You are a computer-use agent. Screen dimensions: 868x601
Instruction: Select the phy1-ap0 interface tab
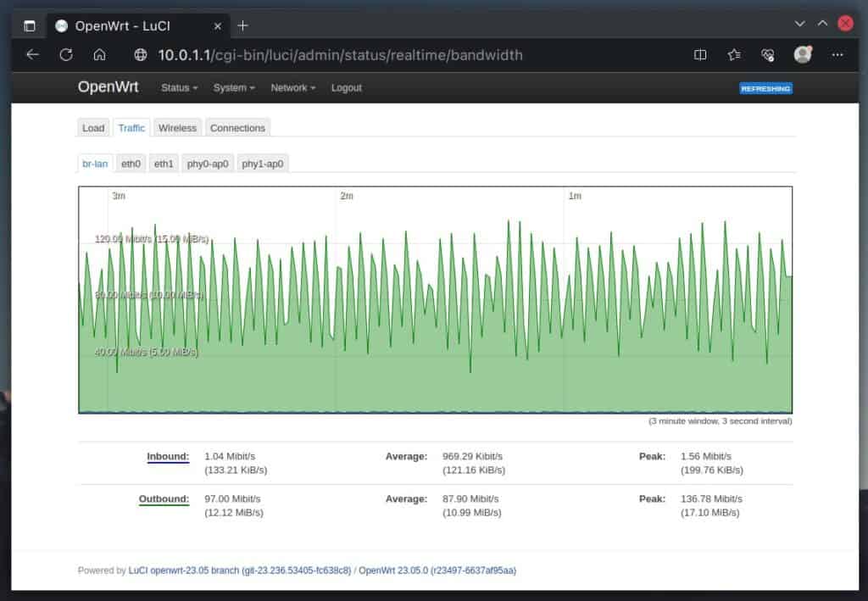pos(263,164)
